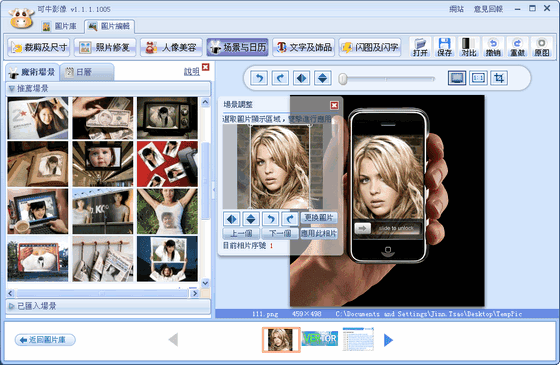The width and height of the screenshot is (560, 365).
Task: Open the 文字及饰品 text and ornaments tools
Action: pyautogui.click(x=304, y=48)
